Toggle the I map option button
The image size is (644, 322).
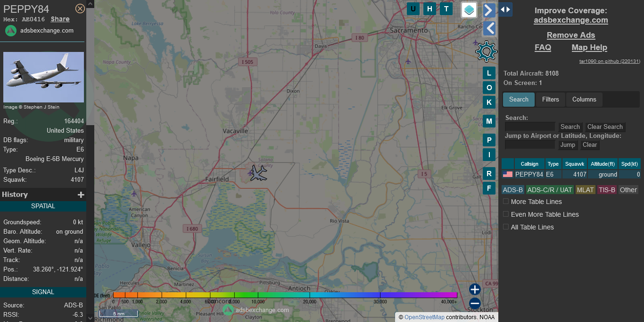pyautogui.click(x=489, y=154)
